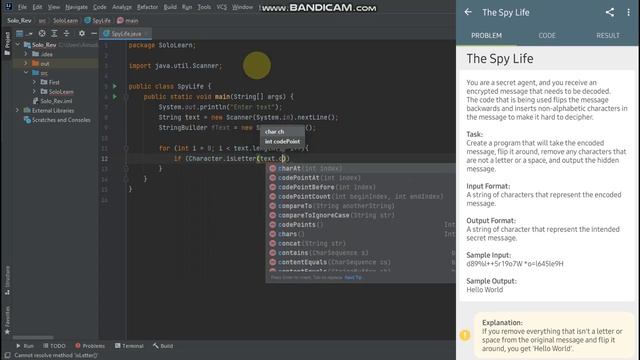
Task: Click the SoloLearn breadcrumb
Action: (65, 20)
